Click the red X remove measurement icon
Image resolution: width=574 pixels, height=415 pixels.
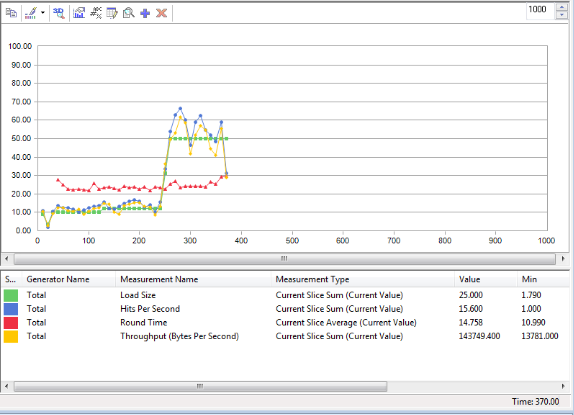click(x=161, y=13)
